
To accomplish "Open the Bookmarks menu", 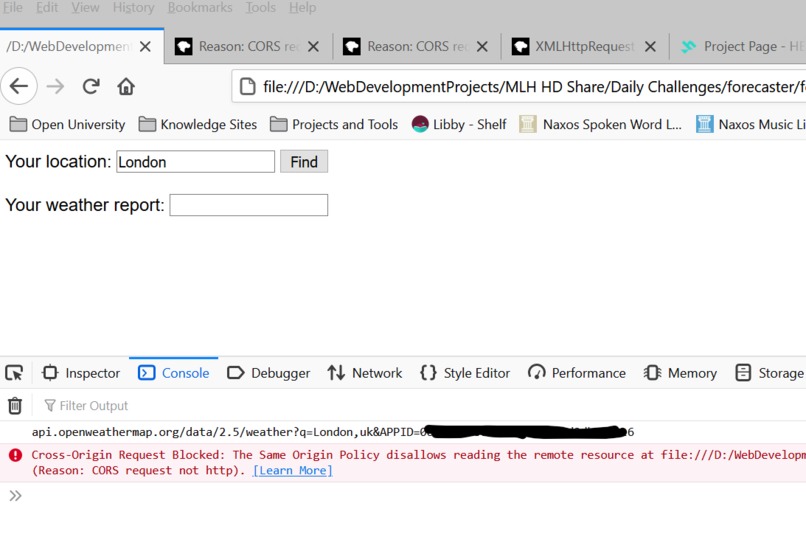I will click(200, 8).
